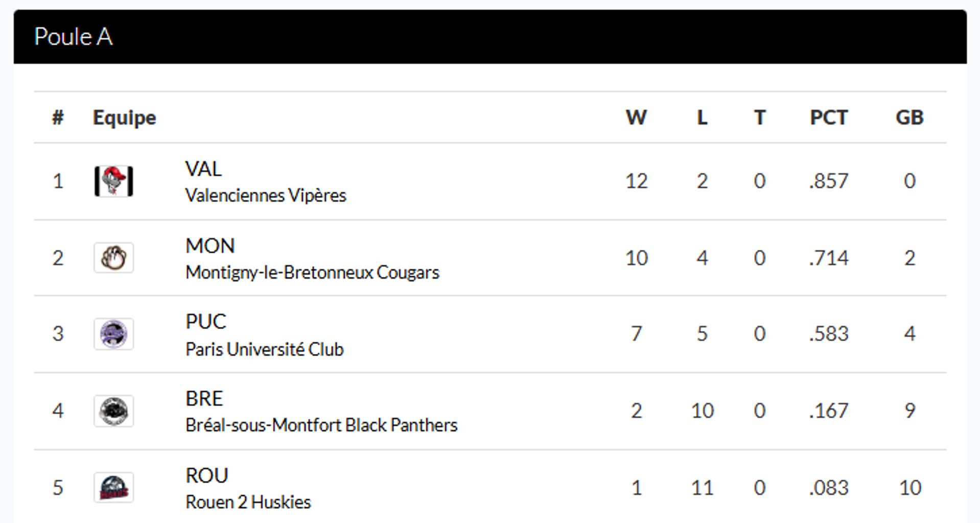The image size is (980, 523).
Task: Open the Montigny-le-Bretonneux Cougars team link
Action: [x=312, y=273]
